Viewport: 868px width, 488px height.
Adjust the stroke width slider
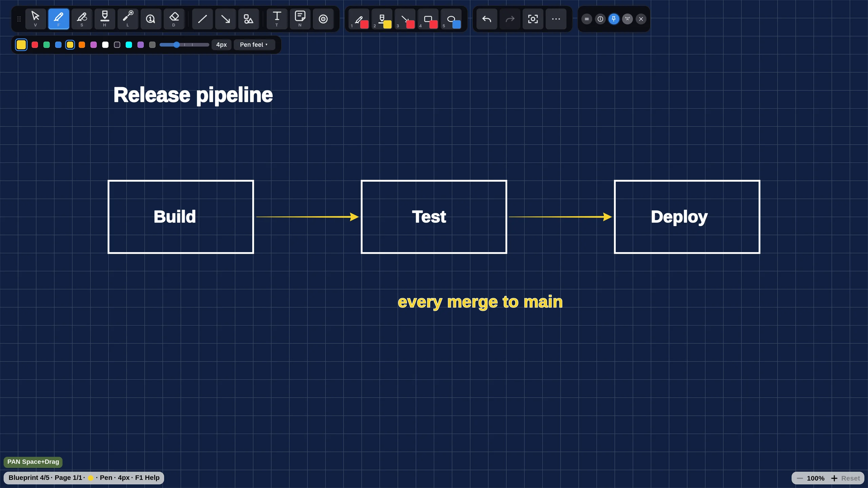(184, 45)
